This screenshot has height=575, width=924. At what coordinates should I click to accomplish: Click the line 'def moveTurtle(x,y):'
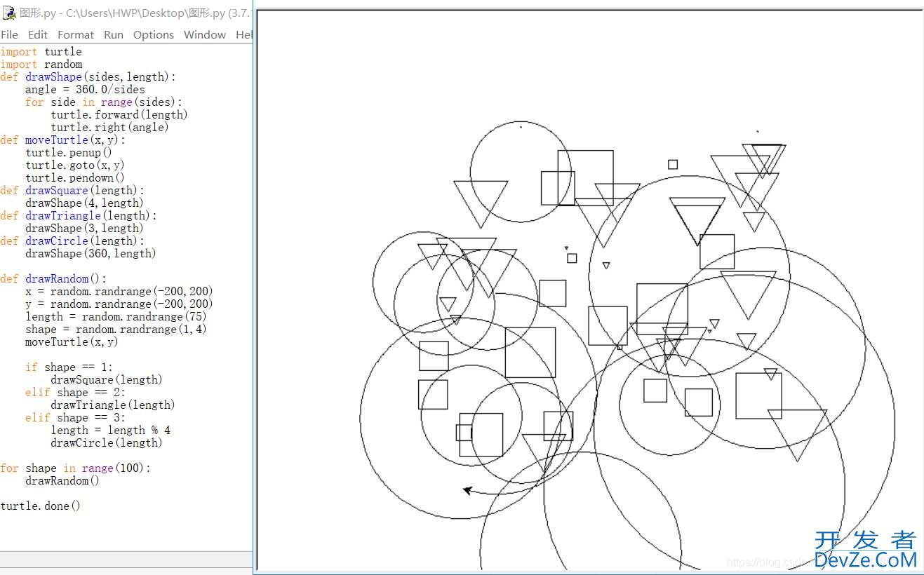[x=63, y=140]
